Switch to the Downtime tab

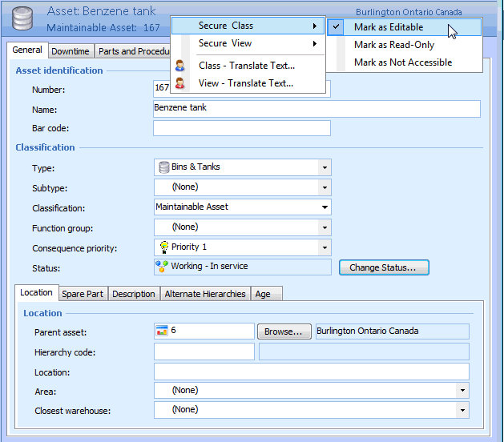[71, 51]
